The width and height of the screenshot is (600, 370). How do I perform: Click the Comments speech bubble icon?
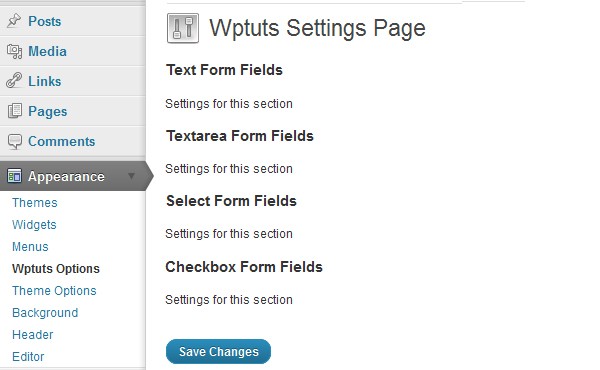[x=15, y=141]
